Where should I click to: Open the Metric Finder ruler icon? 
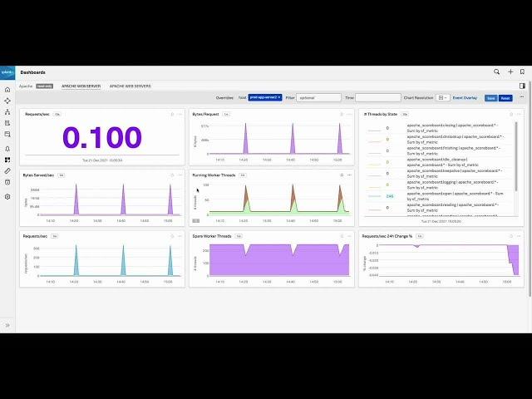[7, 171]
